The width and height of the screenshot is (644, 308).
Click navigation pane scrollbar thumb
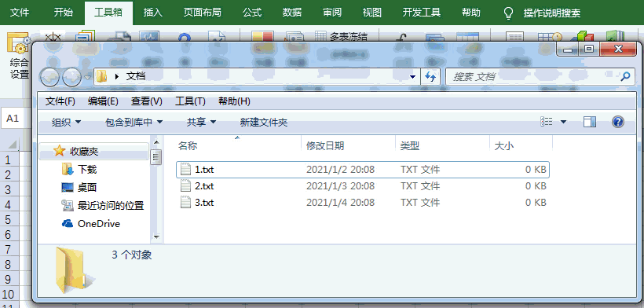(x=156, y=157)
